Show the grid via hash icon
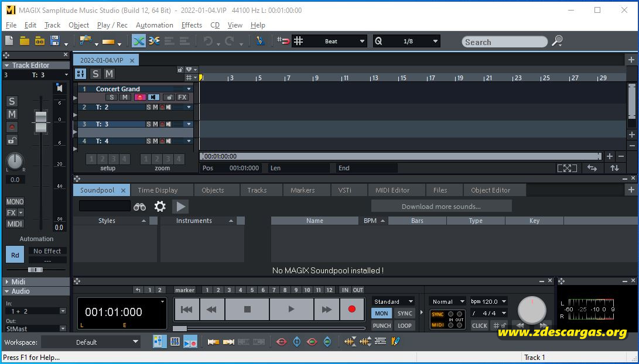The height and width of the screenshot is (364, 639). [x=299, y=41]
